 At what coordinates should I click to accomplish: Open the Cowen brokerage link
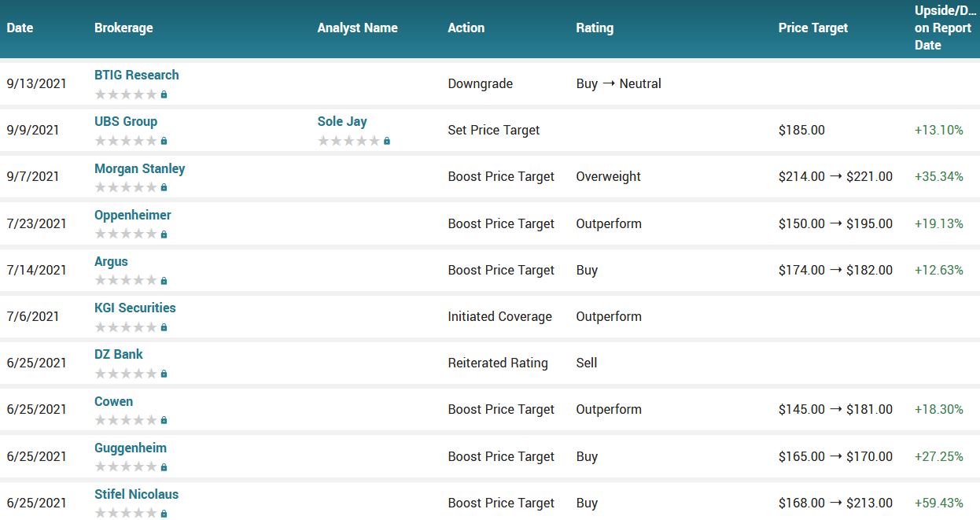coord(114,401)
